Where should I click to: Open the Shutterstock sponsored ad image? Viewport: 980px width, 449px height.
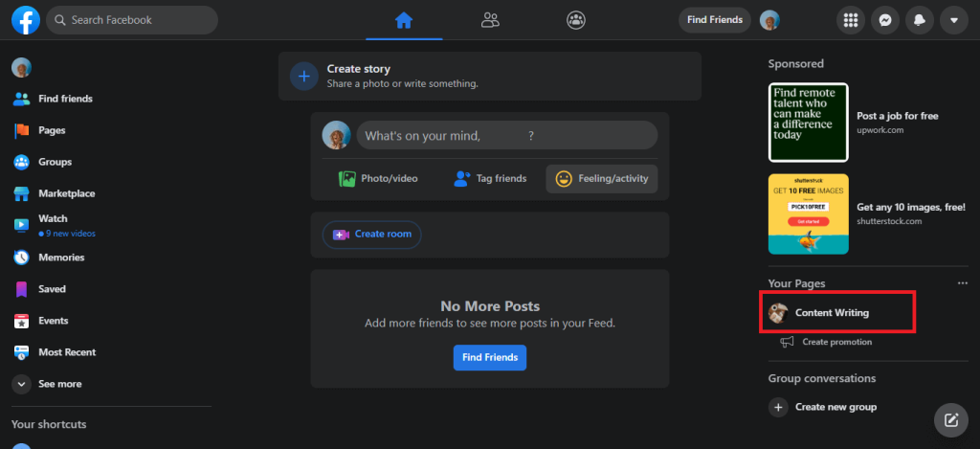tap(808, 213)
